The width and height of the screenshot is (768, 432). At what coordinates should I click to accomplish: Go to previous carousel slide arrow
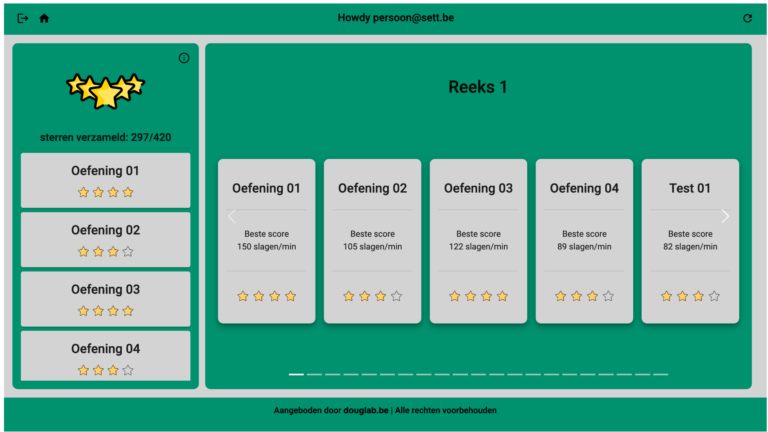click(232, 216)
